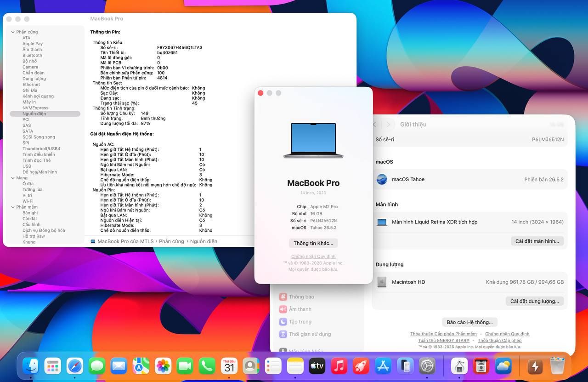The width and height of the screenshot is (588, 382).
Task: Click Phần cứng in the path bar
Action: point(171,241)
